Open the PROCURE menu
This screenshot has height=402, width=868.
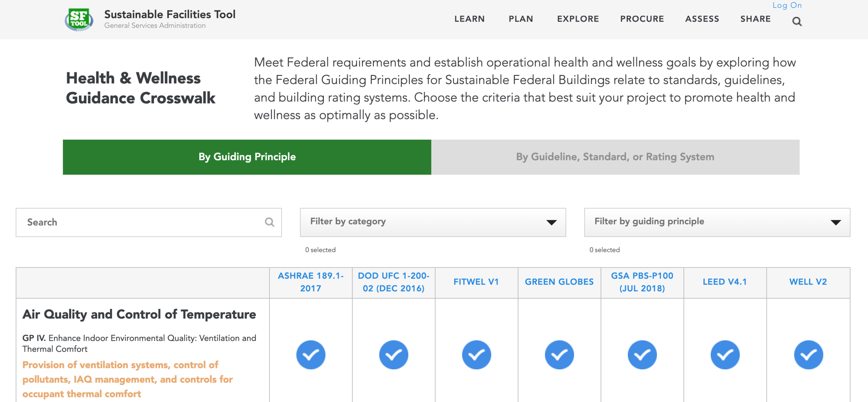642,19
